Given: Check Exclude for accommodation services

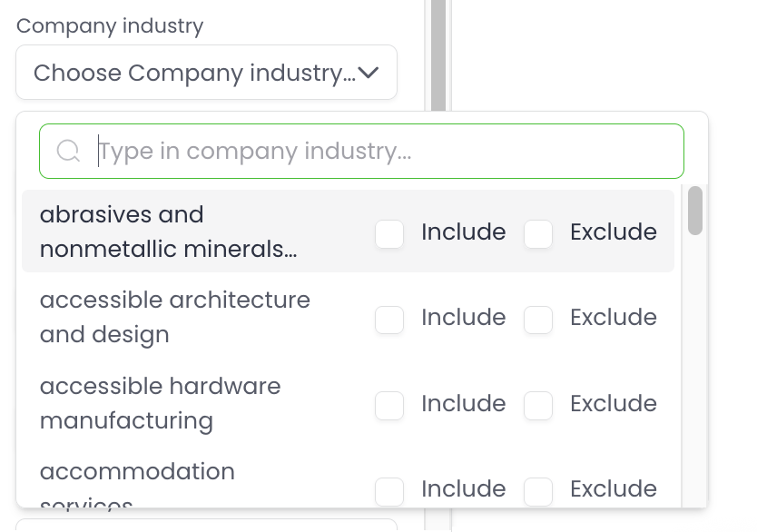Looking at the screenshot, I should pos(538,491).
